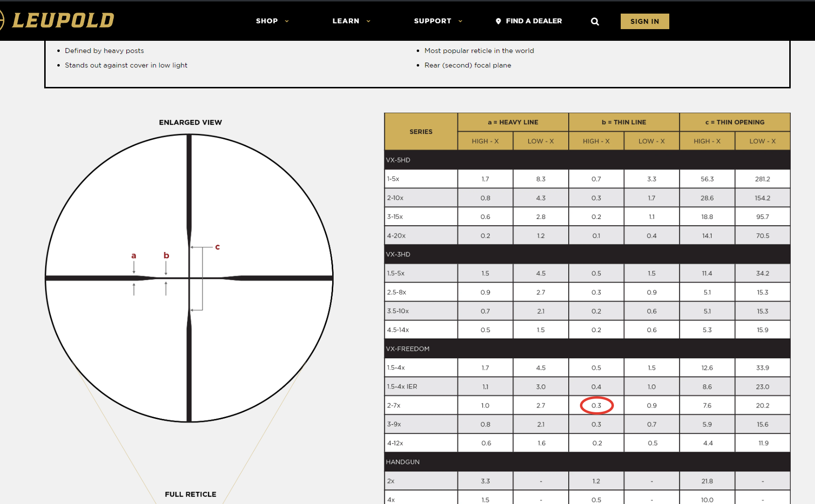Click the 33.9 value in 1.5-4x row
This screenshot has height=504, width=815.
pos(763,368)
